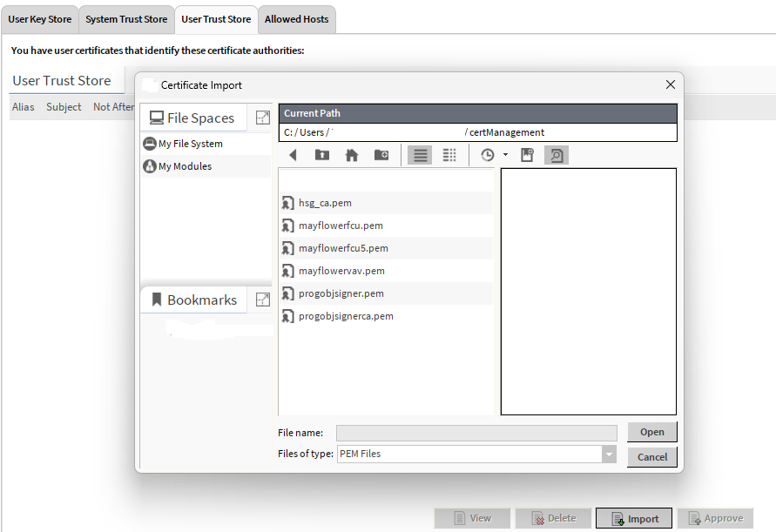The width and height of the screenshot is (776, 532).
Task: Jump to the home directory
Action: 352,155
